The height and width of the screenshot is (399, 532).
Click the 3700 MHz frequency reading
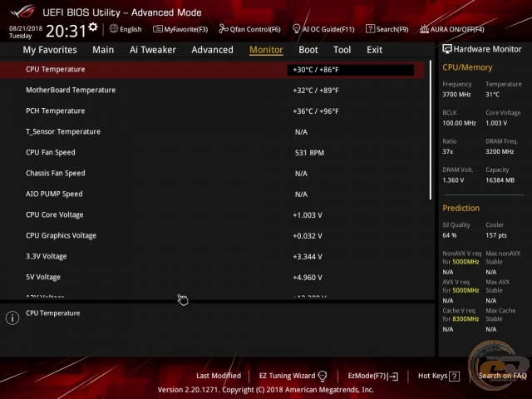pyautogui.click(x=456, y=95)
